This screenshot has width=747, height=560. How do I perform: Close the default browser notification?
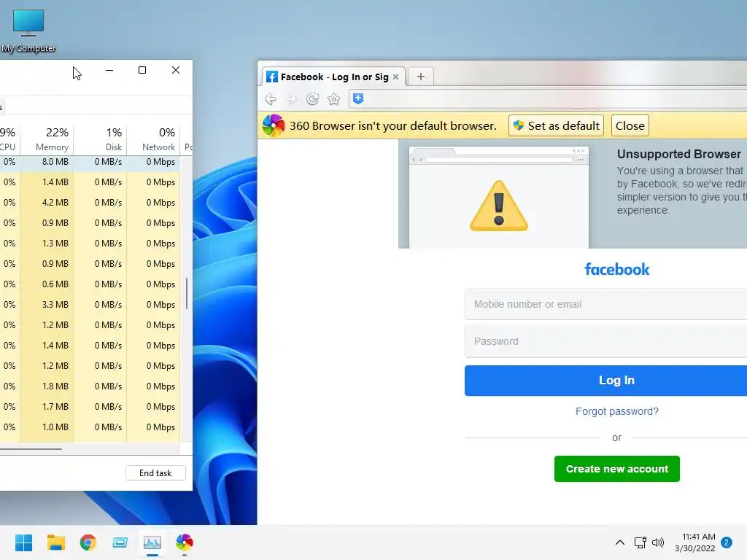[630, 125]
